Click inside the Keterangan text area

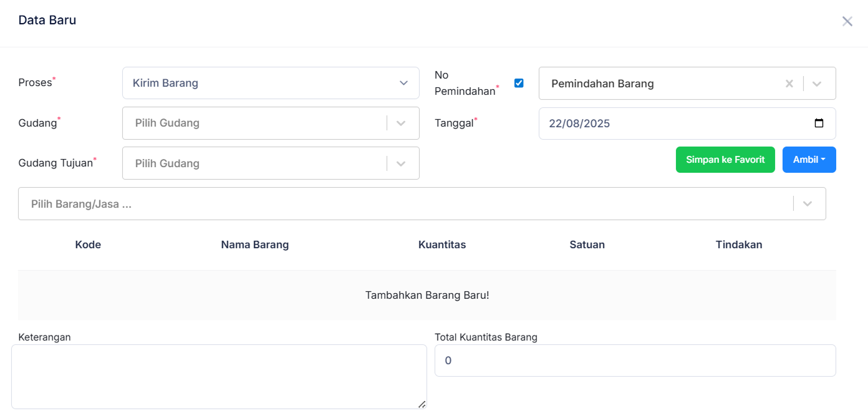(x=219, y=374)
